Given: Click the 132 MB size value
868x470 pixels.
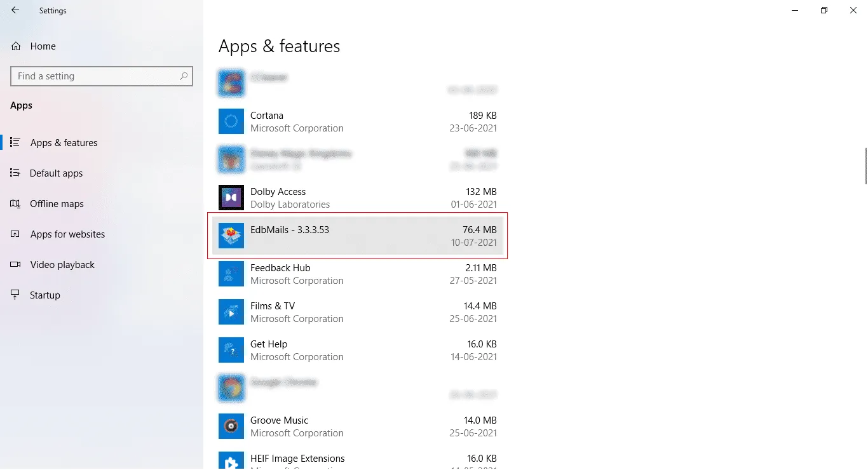Looking at the screenshot, I should (x=481, y=192).
